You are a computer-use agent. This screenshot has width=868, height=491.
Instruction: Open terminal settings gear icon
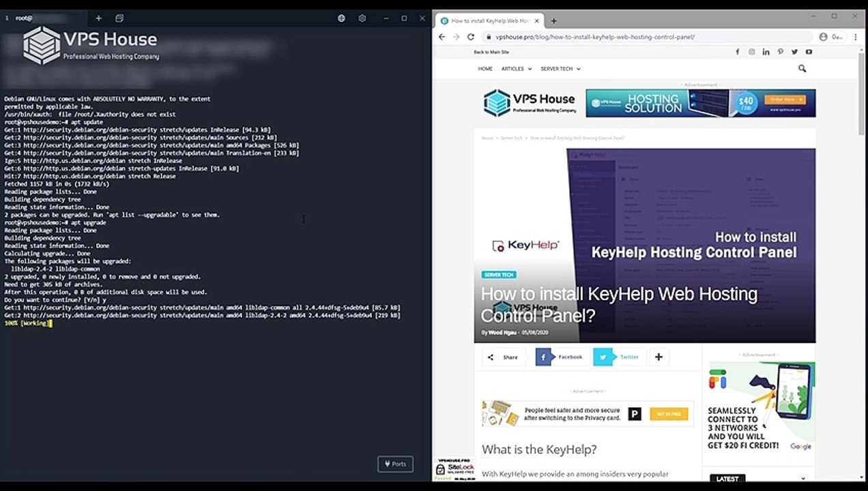click(362, 18)
